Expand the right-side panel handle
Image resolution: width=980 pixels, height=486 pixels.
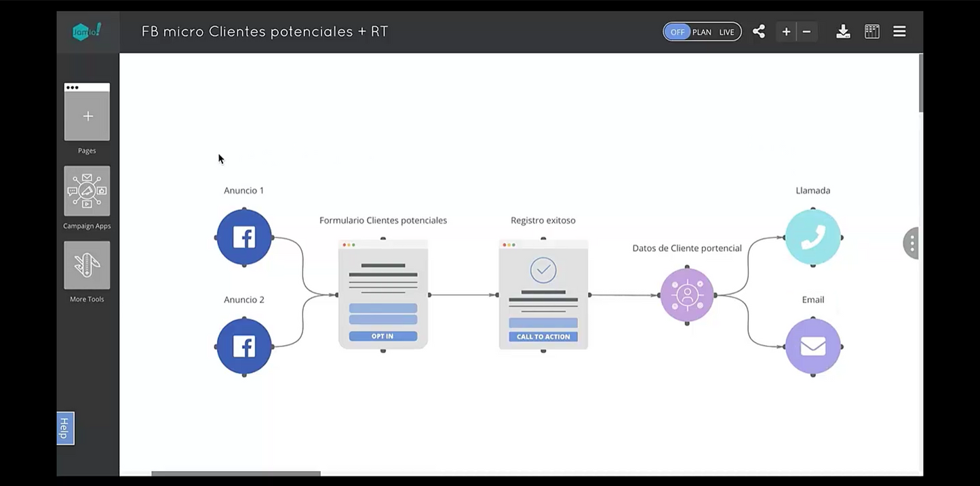point(911,243)
